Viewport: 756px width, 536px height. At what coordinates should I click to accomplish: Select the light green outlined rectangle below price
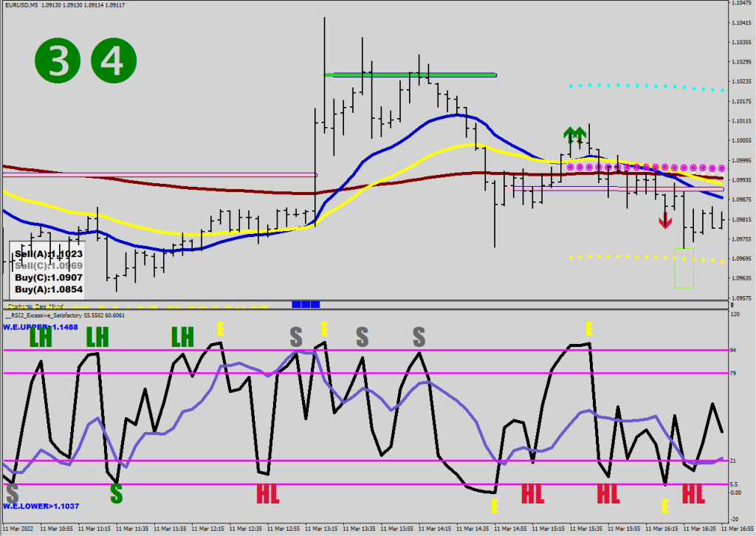click(x=684, y=268)
